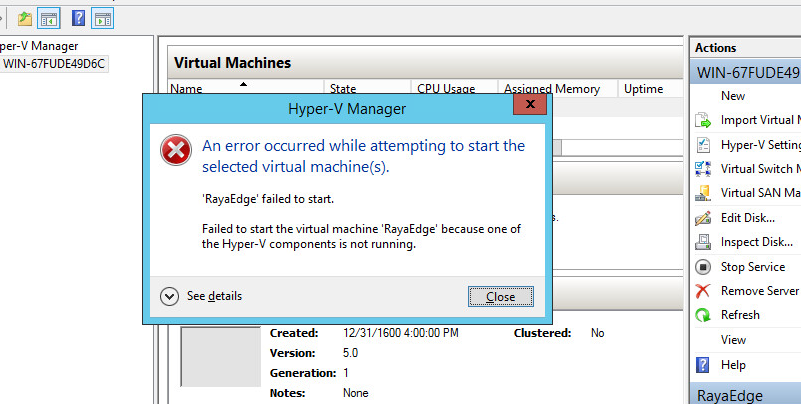The image size is (801, 404).
Task: Click 'RayaEdge' failed to start message
Action: (x=268, y=199)
